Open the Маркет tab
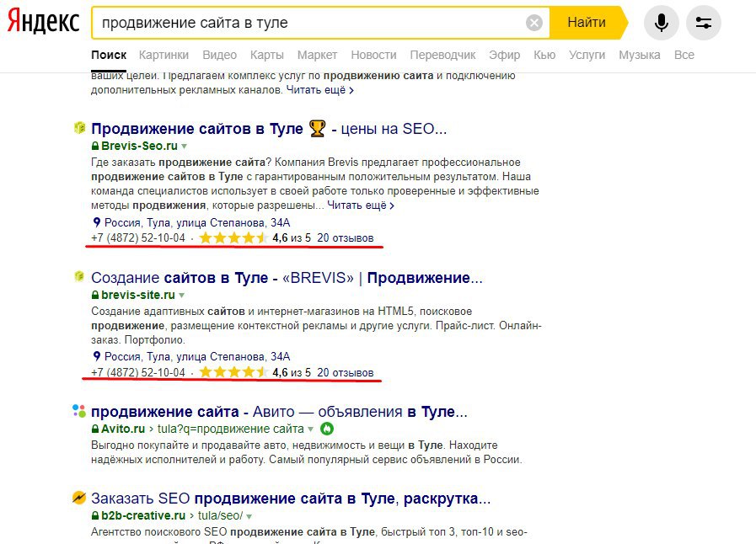 [317, 55]
